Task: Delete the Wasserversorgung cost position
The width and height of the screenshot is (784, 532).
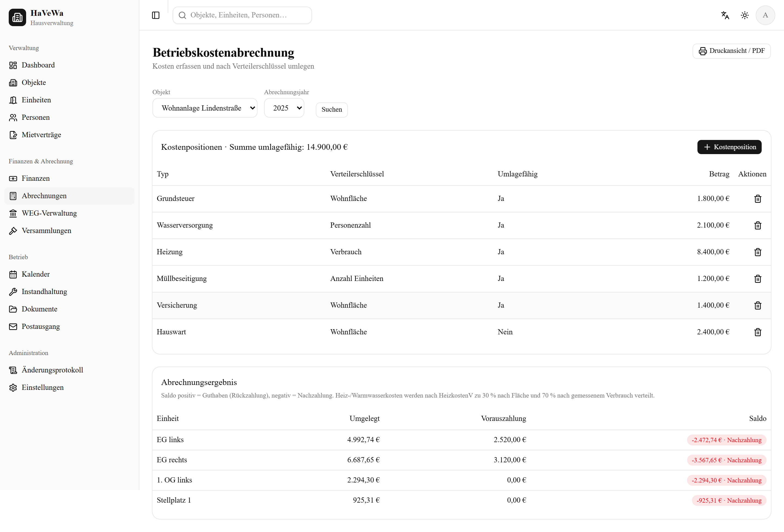Action: coord(758,225)
